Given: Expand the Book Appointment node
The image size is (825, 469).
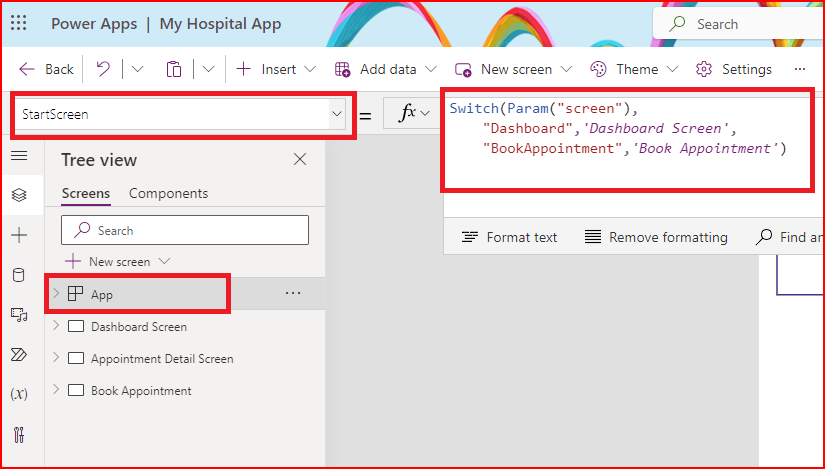Looking at the screenshot, I should pyautogui.click(x=56, y=391).
